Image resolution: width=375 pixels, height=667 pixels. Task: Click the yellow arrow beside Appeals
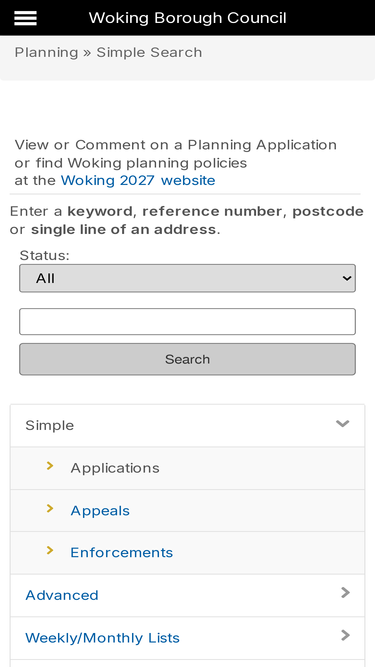click(x=50, y=508)
